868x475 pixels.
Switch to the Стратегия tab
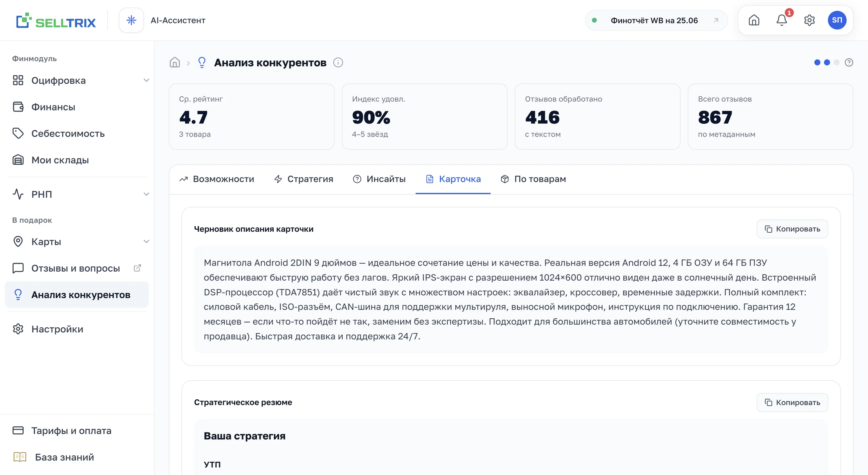pos(303,179)
